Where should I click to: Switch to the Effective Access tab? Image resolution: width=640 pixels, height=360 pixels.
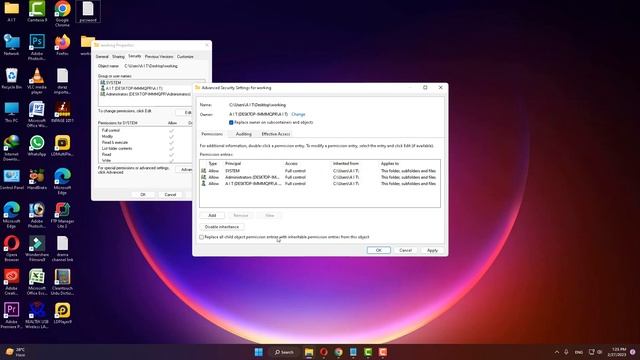point(276,134)
